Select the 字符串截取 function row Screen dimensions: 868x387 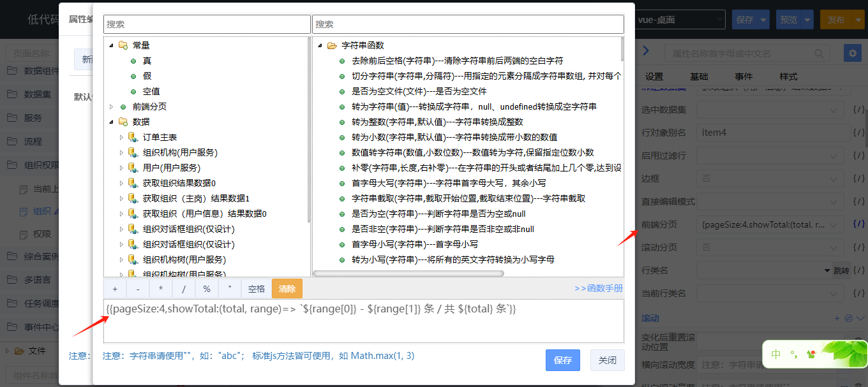pyautogui.click(x=468, y=198)
